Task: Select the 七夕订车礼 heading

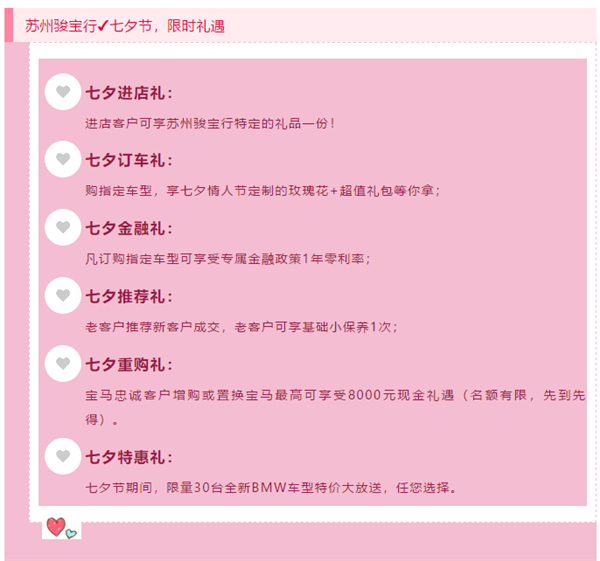Action: pos(129,160)
